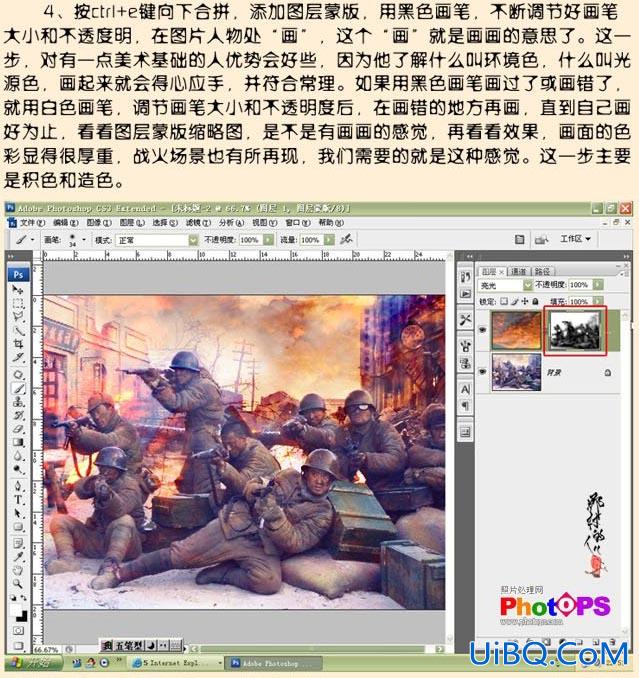Open the 编辑(E) menu

click(x=66, y=223)
